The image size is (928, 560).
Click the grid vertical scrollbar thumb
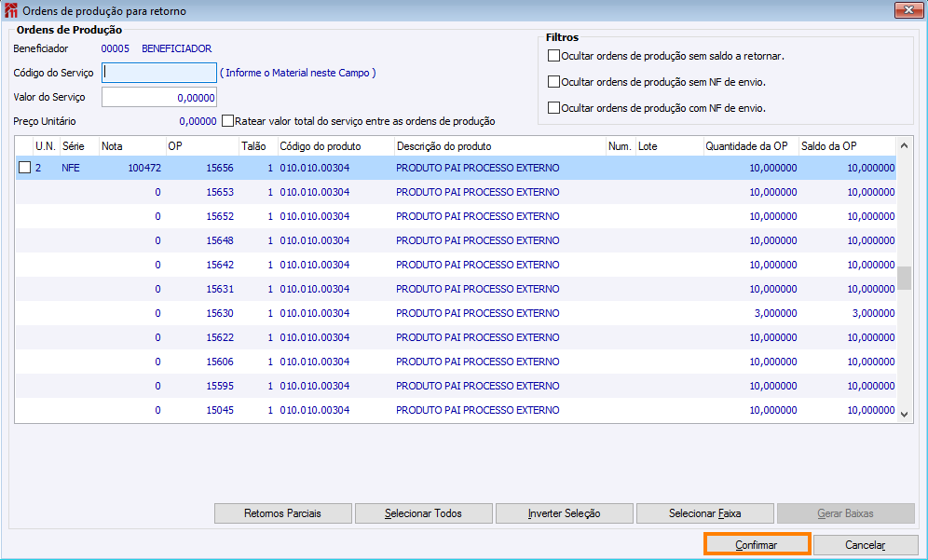coord(904,279)
